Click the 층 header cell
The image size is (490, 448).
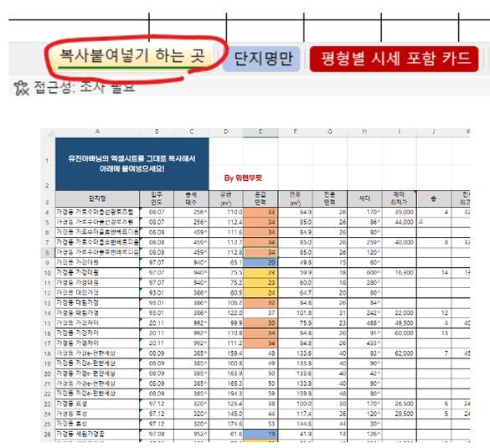(x=434, y=198)
